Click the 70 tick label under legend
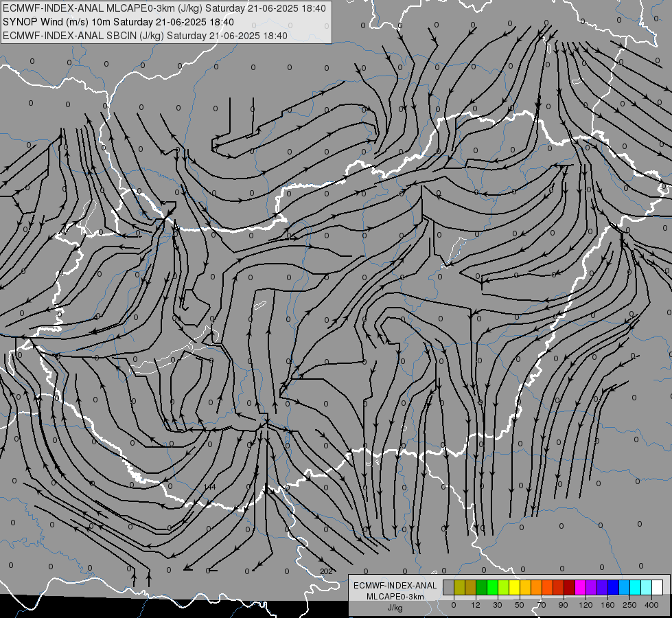Image resolution: width=672 pixels, height=618 pixels. click(x=542, y=605)
